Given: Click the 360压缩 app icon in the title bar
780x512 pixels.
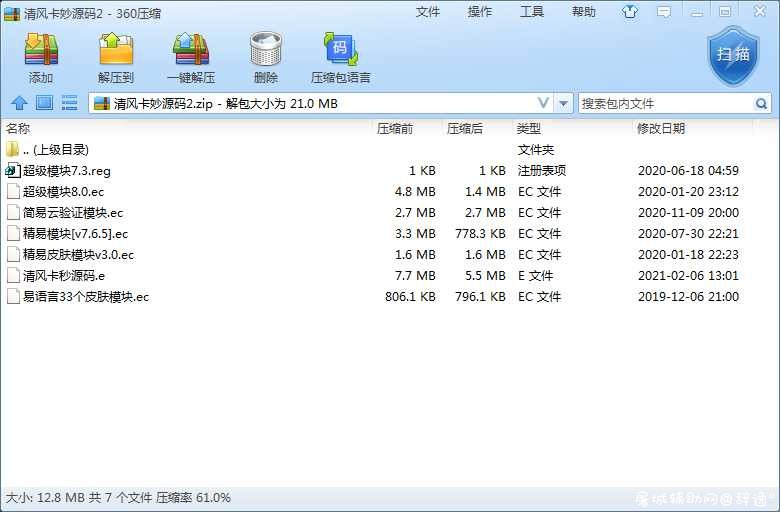Looking at the screenshot, I should pyautogui.click(x=11, y=13).
